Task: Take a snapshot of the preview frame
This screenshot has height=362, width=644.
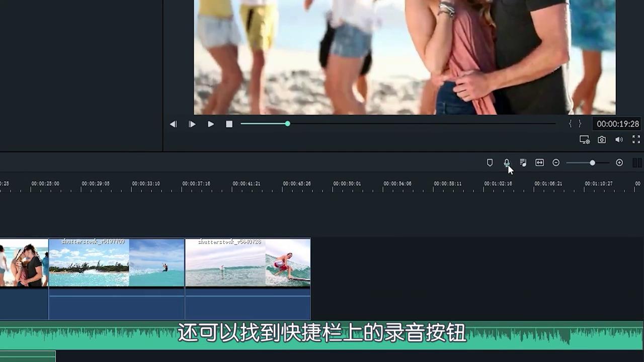Action: point(602,140)
